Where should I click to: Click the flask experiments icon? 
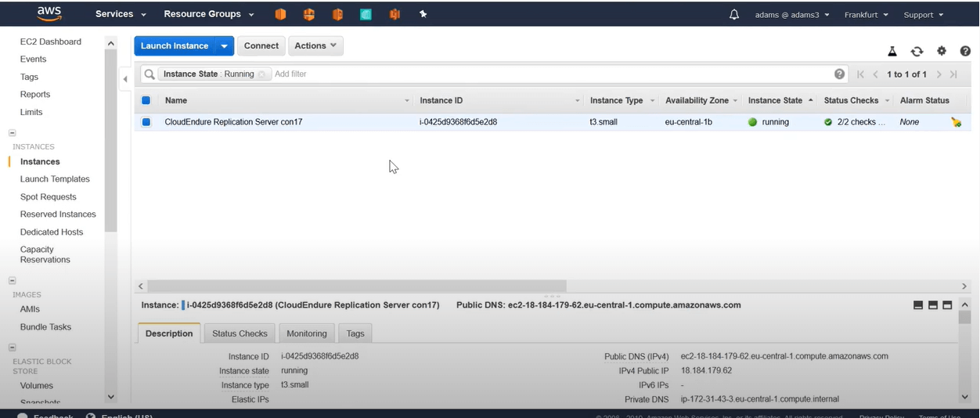point(892,52)
